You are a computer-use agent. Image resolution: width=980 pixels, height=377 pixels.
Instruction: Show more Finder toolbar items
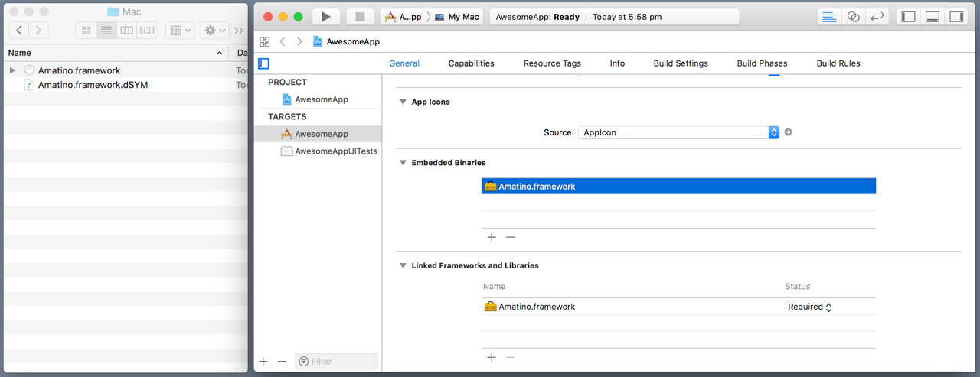pyautogui.click(x=239, y=31)
